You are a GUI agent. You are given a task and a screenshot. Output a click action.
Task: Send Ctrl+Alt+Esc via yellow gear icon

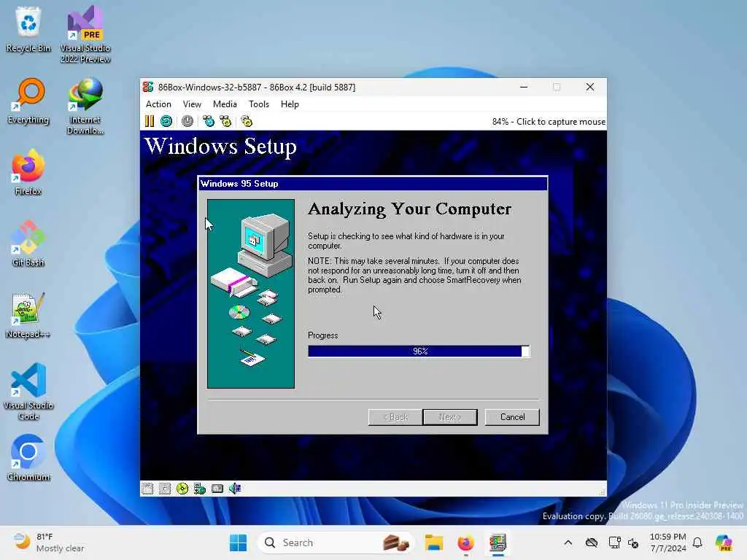click(x=225, y=122)
